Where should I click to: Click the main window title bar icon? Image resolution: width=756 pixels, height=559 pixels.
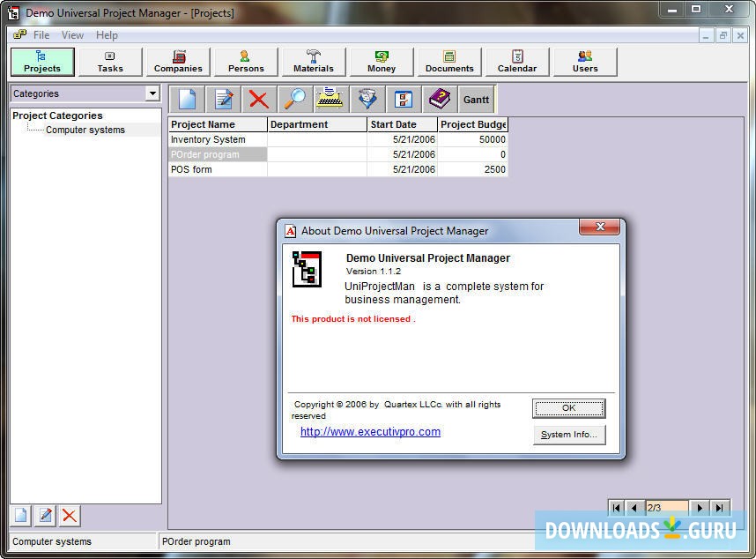14,13
